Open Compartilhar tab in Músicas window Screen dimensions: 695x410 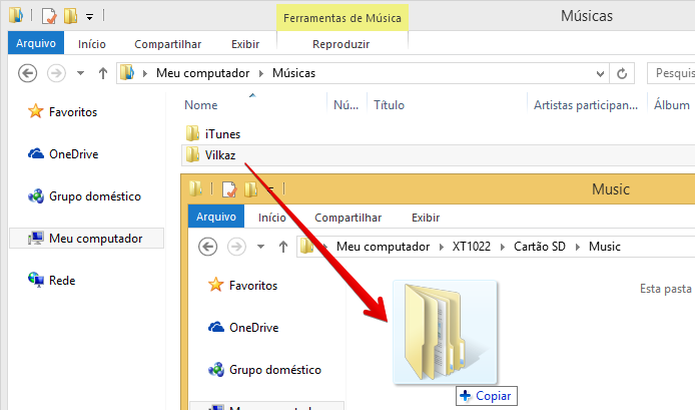(x=168, y=44)
